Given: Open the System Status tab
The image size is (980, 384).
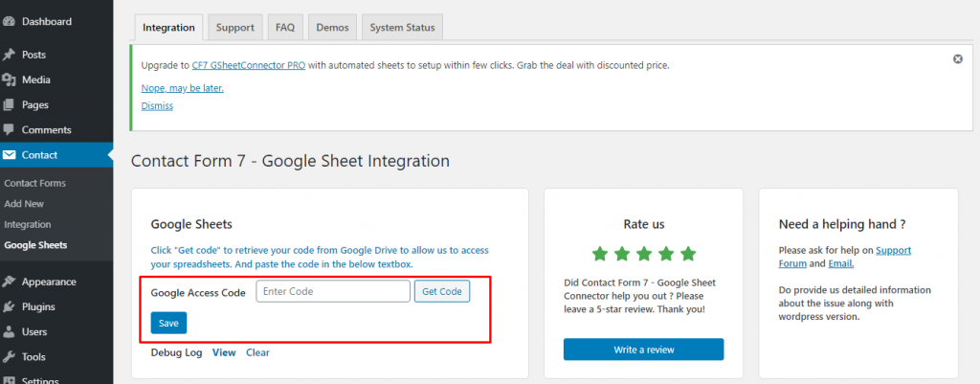Looking at the screenshot, I should pos(402,28).
